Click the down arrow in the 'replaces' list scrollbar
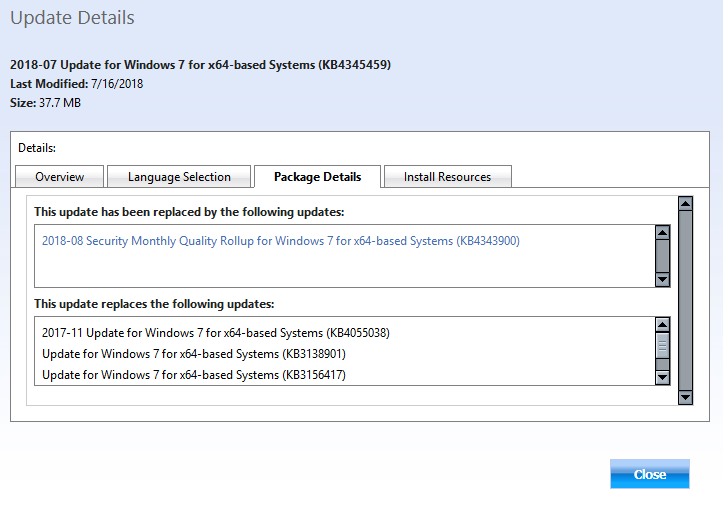Screen dimensions: 723x516 (x=662, y=377)
